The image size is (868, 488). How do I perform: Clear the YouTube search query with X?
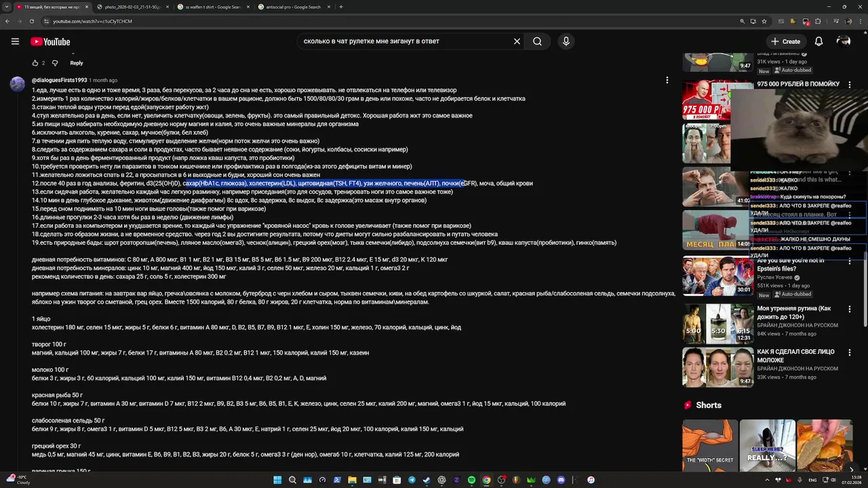517,41
